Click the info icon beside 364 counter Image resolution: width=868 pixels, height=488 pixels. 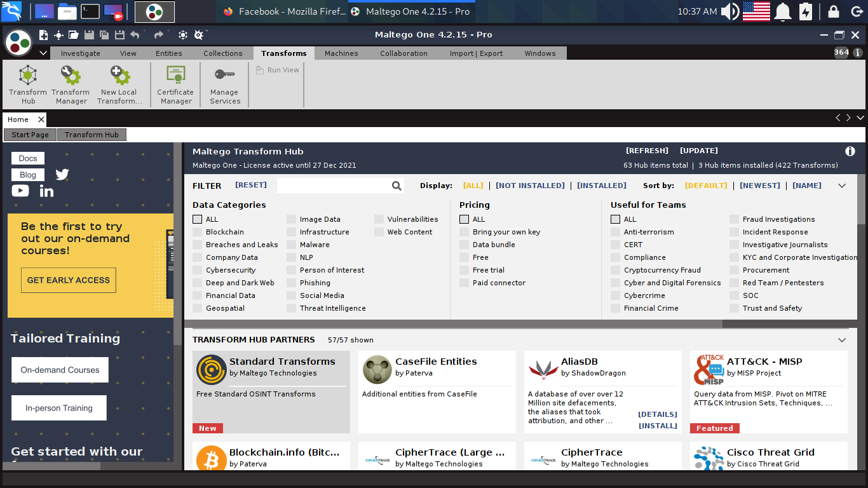point(858,53)
